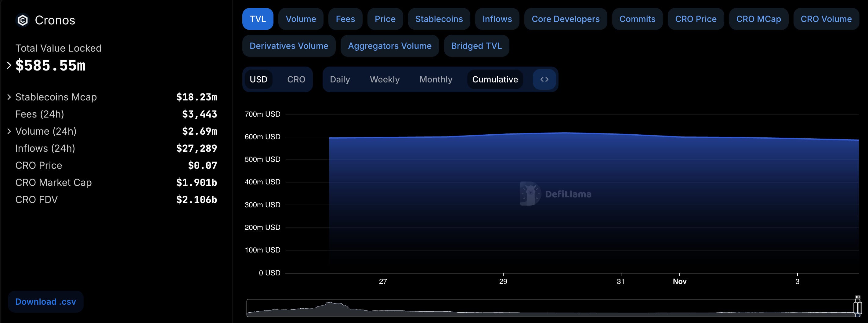Image resolution: width=868 pixels, height=323 pixels.
Task: Enable the Derivatives Volume chart series
Action: (289, 46)
